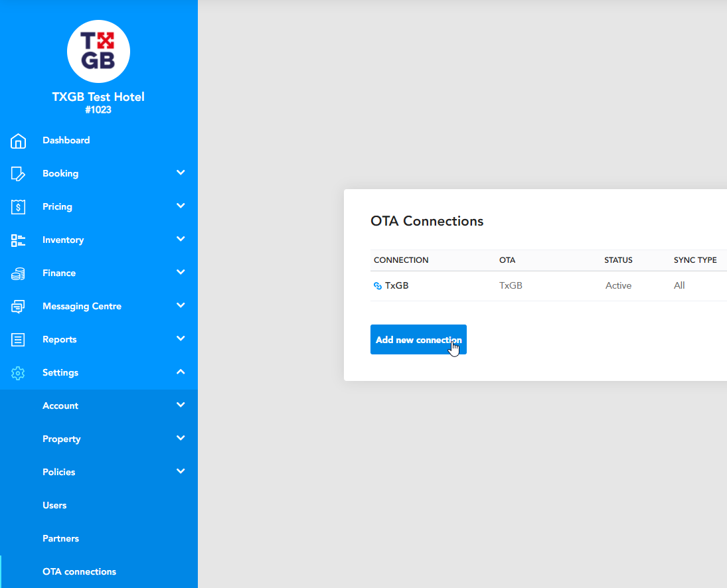Collapse the Settings menu chevron

(x=181, y=372)
